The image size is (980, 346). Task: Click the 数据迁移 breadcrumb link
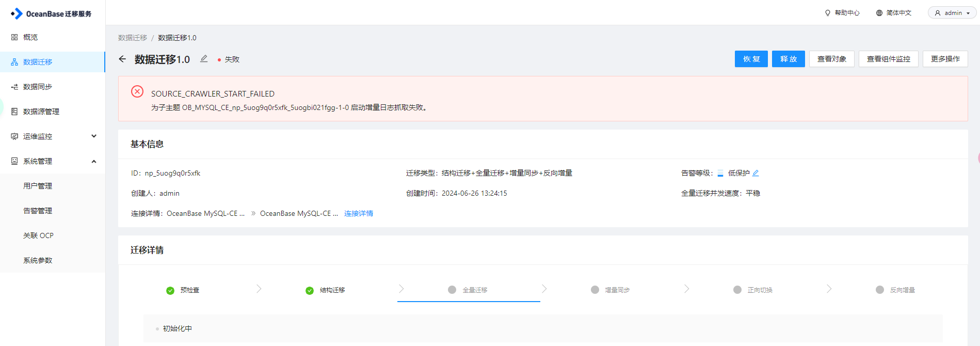pyautogui.click(x=133, y=38)
